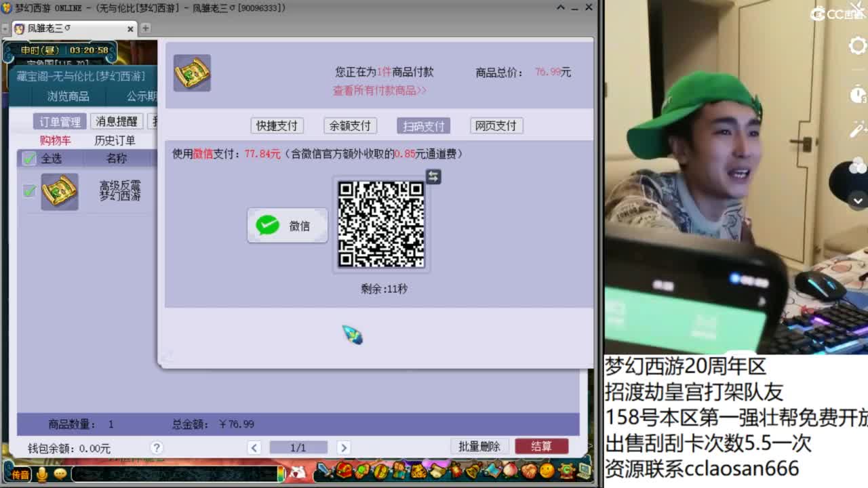Click the game chat input field
This screenshot has width=868, height=488.
pyautogui.click(x=174, y=473)
